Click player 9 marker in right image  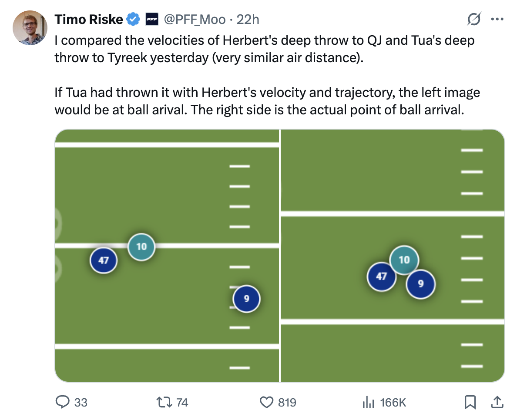[x=420, y=284]
